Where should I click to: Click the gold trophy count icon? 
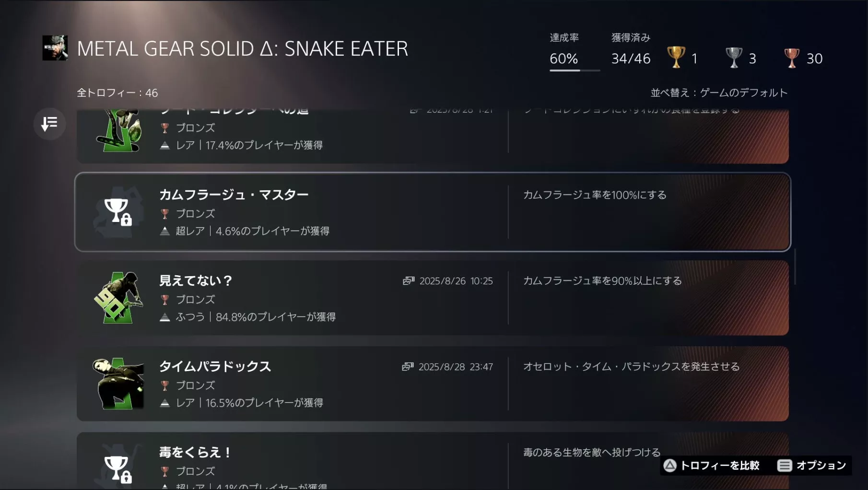[x=676, y=58]
